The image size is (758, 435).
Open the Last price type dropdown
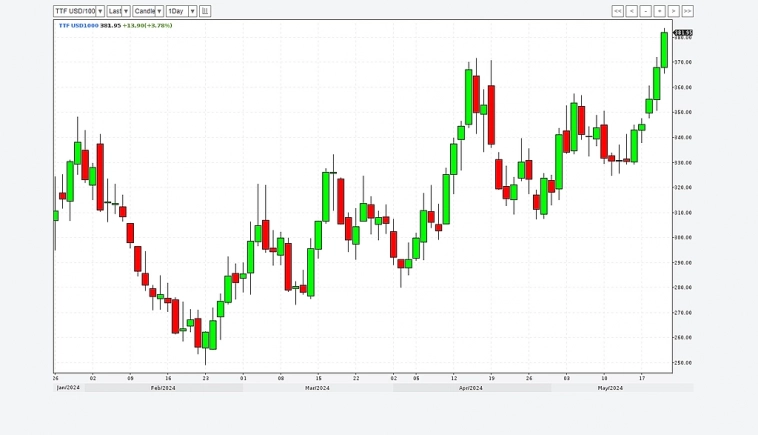pos(119,11)
